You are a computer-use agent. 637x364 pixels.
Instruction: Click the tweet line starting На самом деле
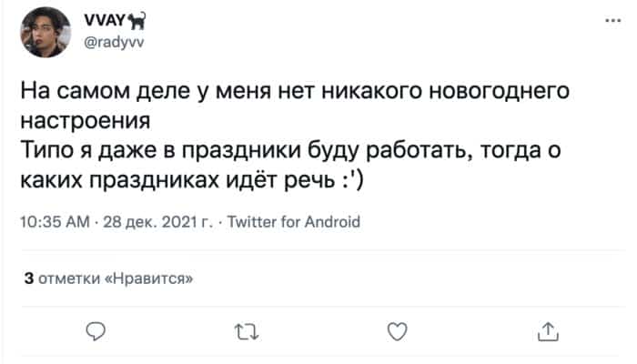point(295,91)
